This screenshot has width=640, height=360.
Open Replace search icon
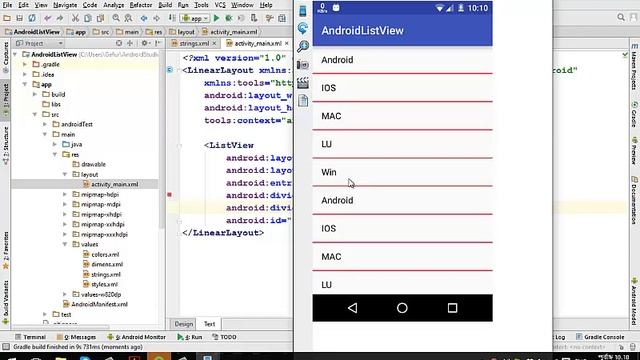coord(128,18)
